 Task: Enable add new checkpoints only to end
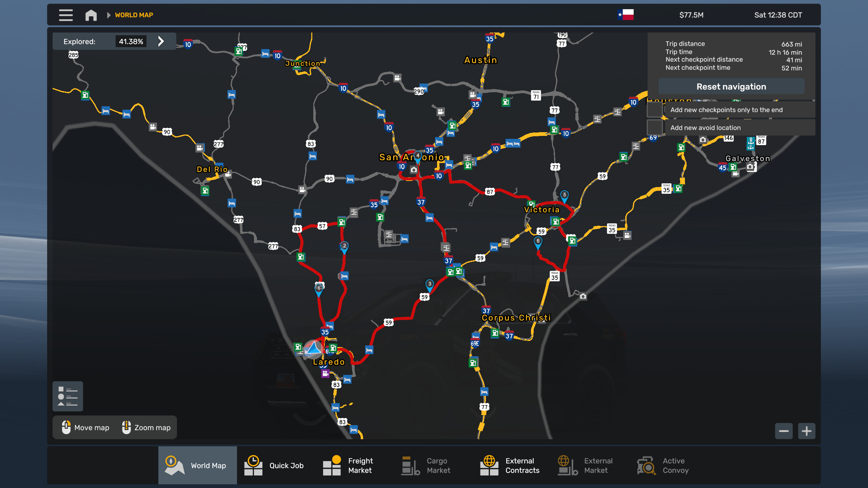pos(655,110)
